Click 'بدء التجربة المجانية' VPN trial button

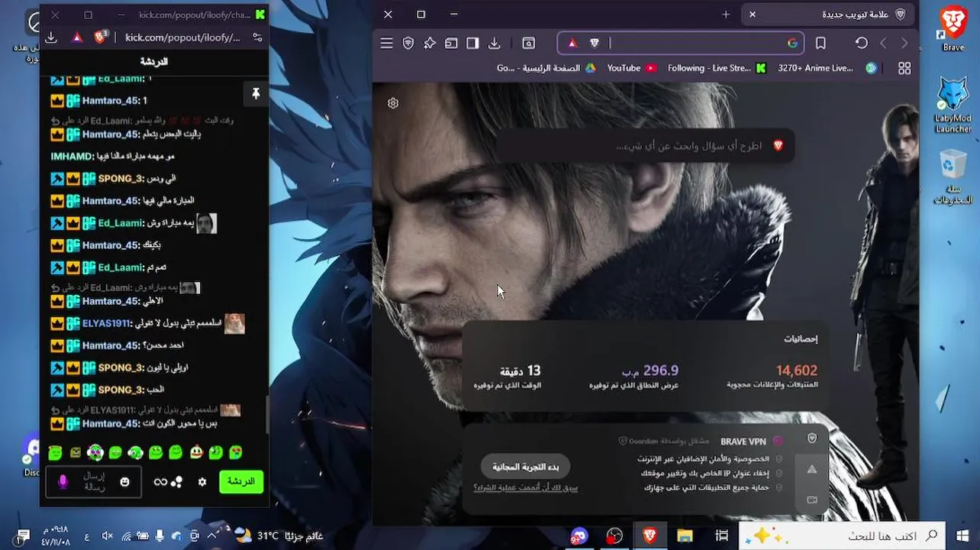point(526,467)
